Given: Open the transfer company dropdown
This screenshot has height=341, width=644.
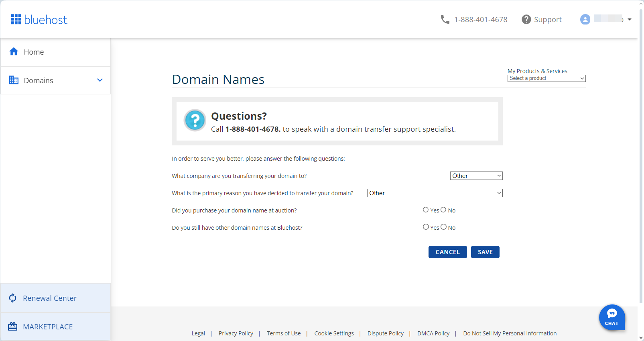Looking at the screenshot, I should coord(476,176).
